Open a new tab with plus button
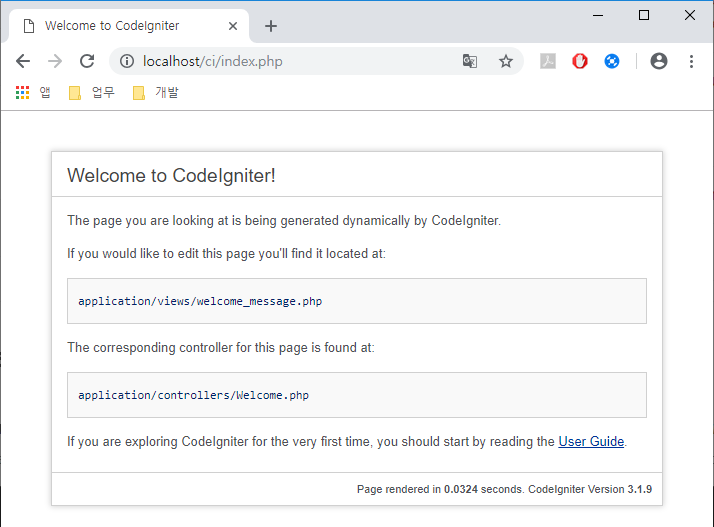714x527 pixels. 271,26
